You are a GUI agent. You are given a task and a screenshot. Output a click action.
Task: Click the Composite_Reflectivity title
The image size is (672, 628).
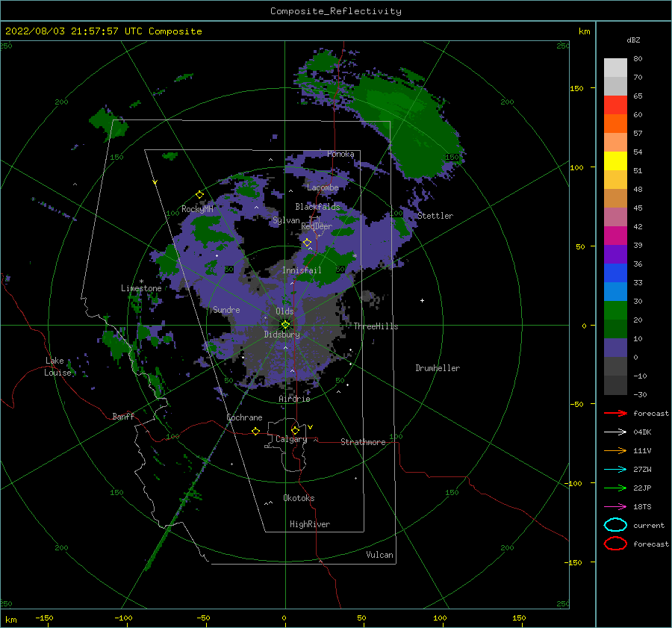click(335, 11)
